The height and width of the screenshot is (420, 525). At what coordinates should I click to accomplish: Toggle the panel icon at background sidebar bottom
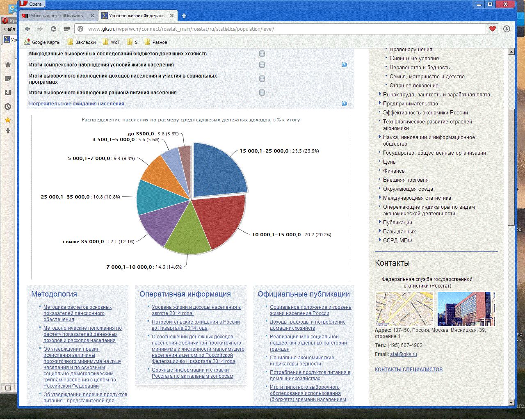point(8,388)
